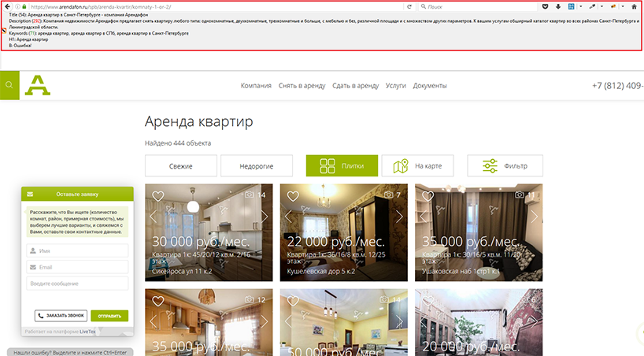Click the Найдено 444 объекта text
Screen dimensions: 644x356
[178, 143]
